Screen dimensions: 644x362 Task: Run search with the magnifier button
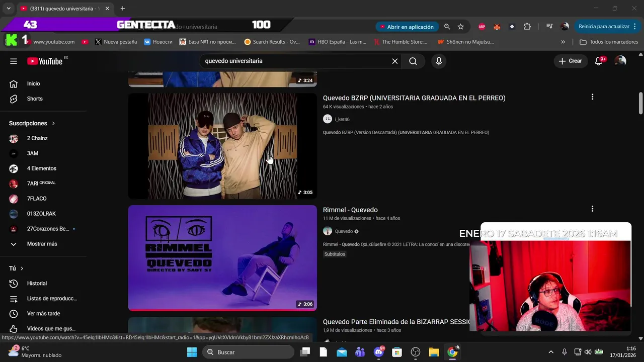(x=413, y=61)
